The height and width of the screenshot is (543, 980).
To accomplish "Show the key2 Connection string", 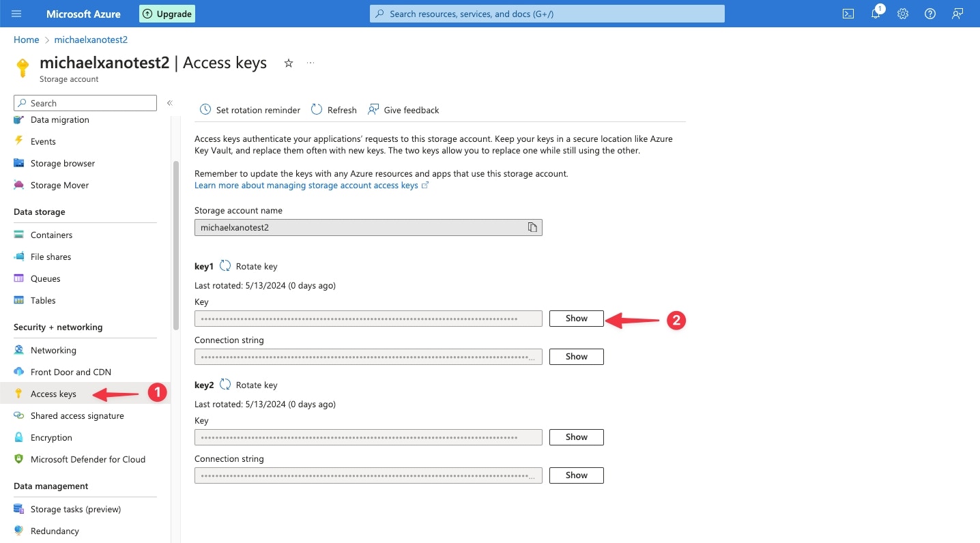I will pos(577,475).
